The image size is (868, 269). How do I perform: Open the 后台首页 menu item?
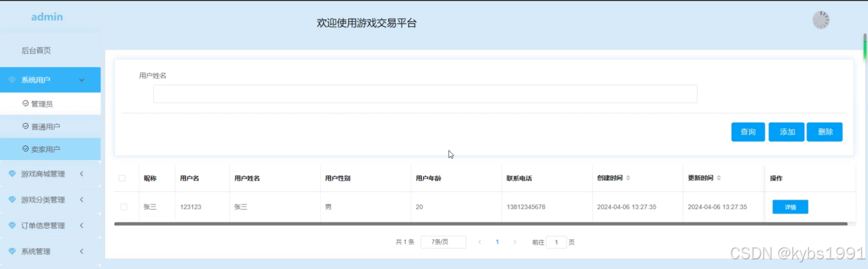50,51
